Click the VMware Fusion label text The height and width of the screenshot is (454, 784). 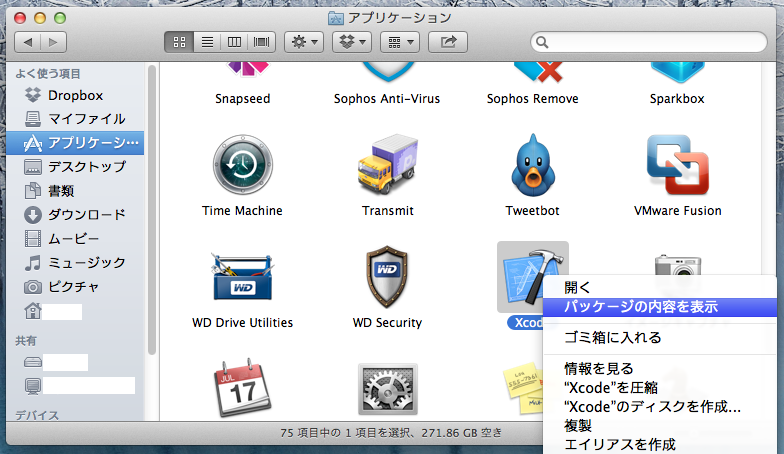(678, 211)
